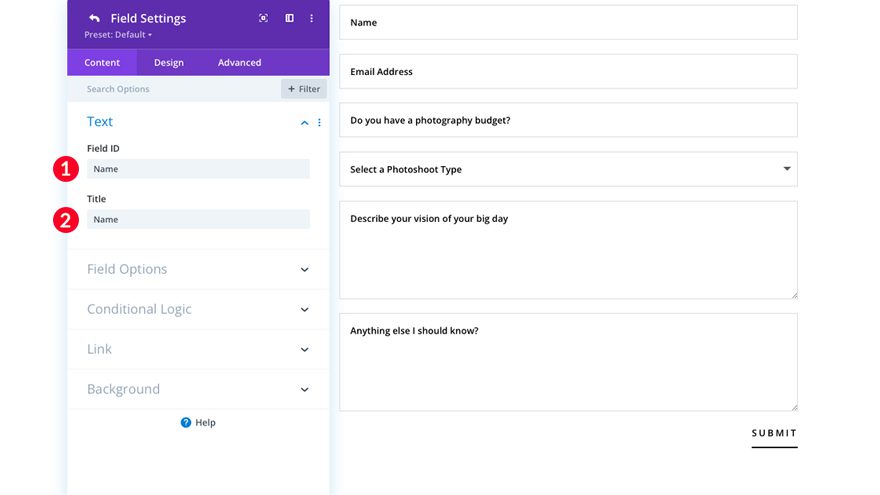
Task: Select the Content tab
Action: (102, 62)
